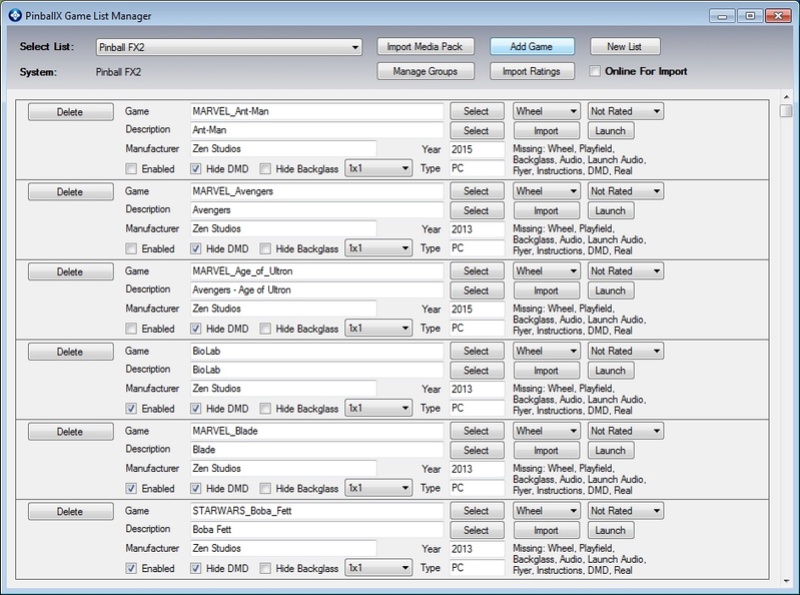800x595 pixels.
Task: Click the scroll up arrow
Action: [786, 96]
